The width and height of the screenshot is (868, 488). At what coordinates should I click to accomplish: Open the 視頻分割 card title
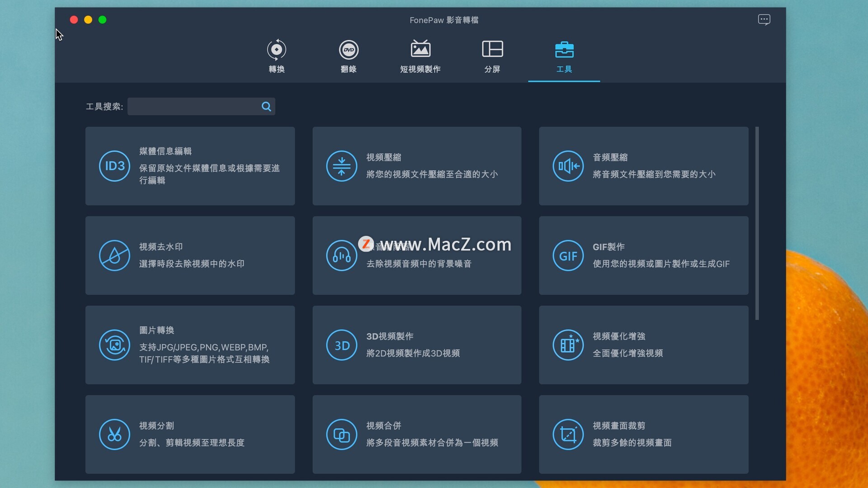point(156,426)
